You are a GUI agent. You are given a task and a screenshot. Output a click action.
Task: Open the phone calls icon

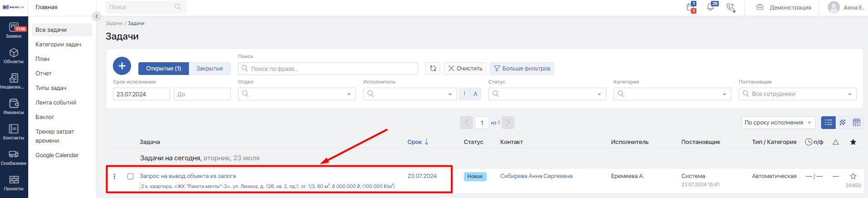pyautogui.click(x=731, y=7)
